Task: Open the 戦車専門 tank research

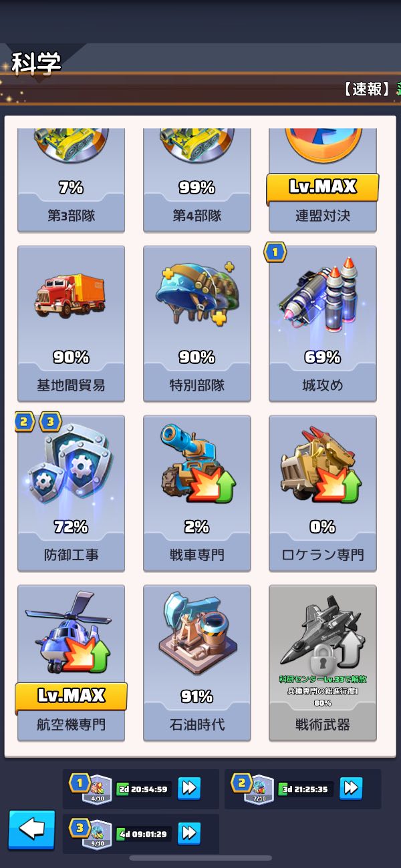Action: [x=196, y=493]
